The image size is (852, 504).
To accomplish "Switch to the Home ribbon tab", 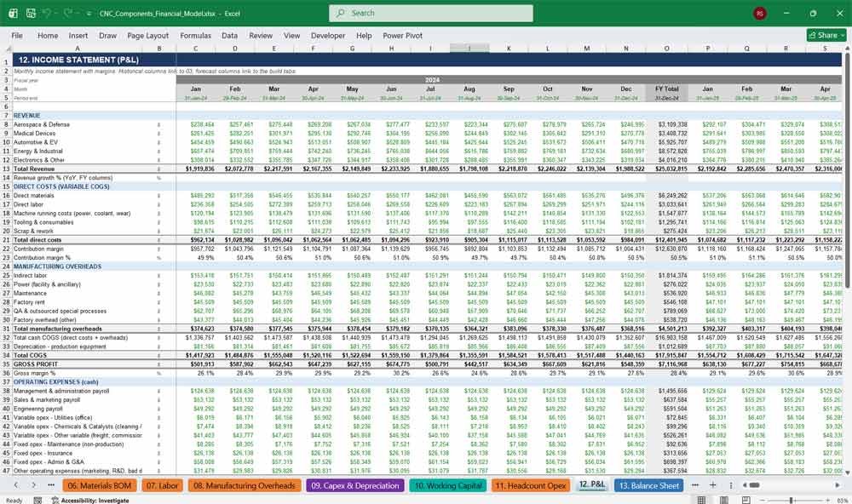I will (x=48, y=35).
